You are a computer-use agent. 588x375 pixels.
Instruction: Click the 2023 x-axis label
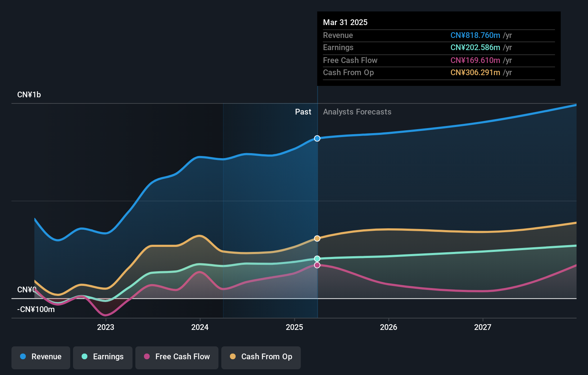[106, 327]
